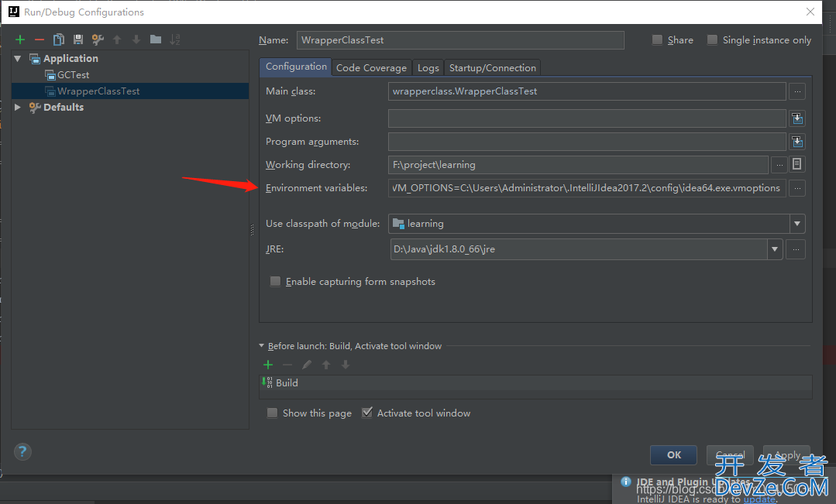Remove the Before launch task
This screenshot has height=504, width=836.
287,365
